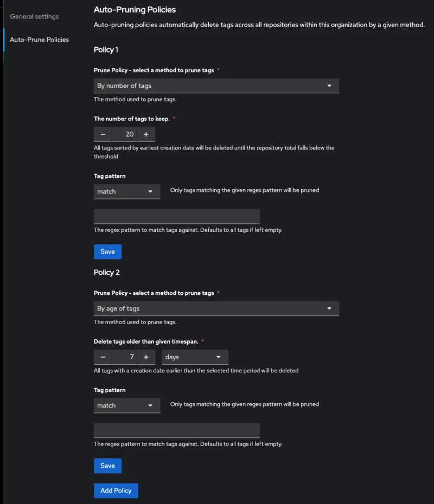This screenshot has height=504, width=434.
Task: Save the Policy 1 configuration
Action: tap(107, 251)
